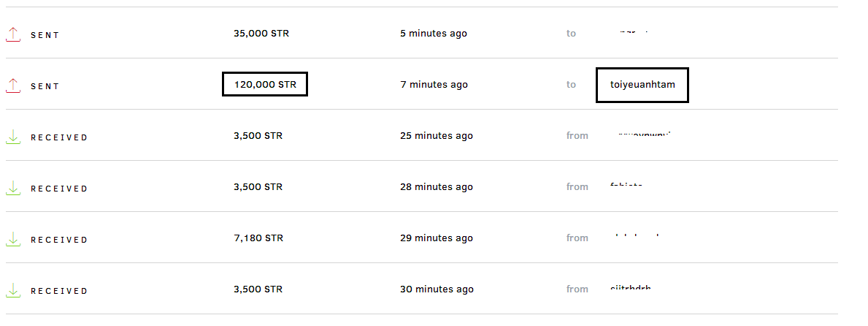Select the "7 minutes ago" timestamp
Viewport: 868px width, 326px height.
coord(434,85)
